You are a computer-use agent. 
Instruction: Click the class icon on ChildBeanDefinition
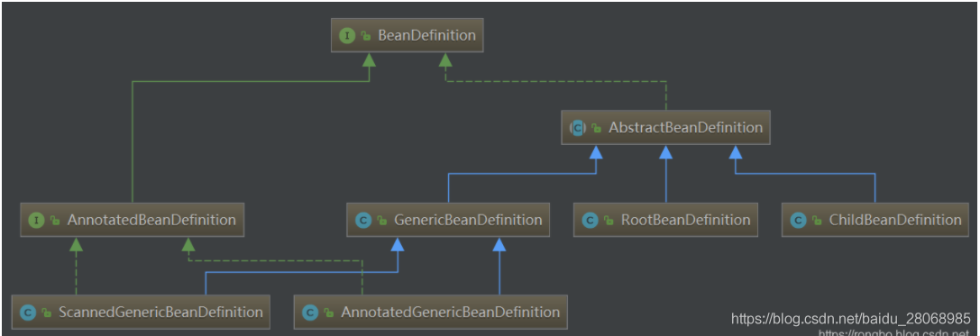798,221
